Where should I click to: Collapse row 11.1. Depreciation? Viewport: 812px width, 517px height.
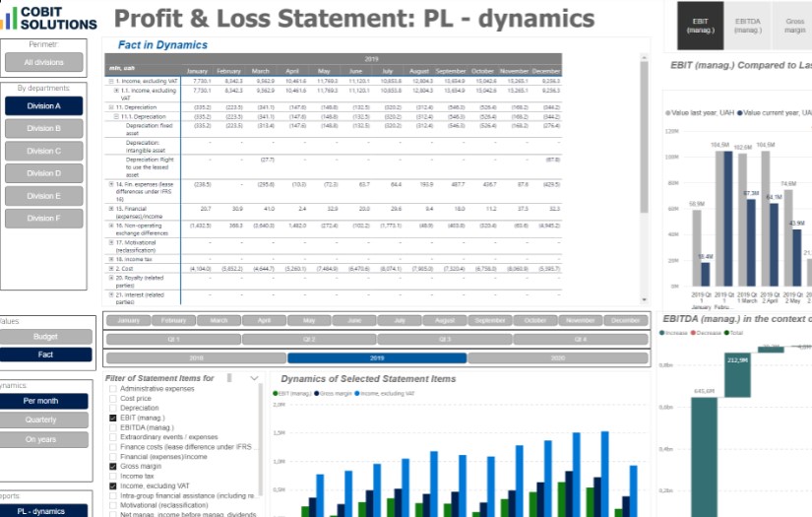(116, 116)
